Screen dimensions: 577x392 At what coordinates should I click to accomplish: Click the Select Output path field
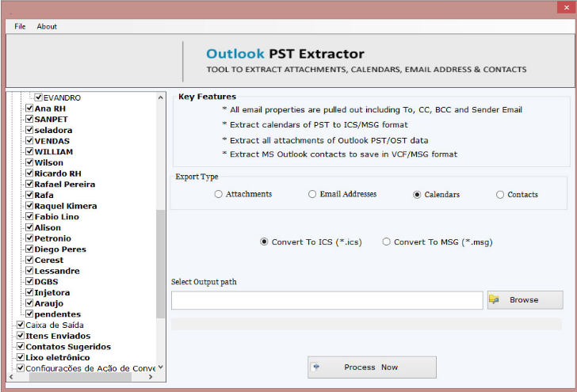tap(327, 300)
